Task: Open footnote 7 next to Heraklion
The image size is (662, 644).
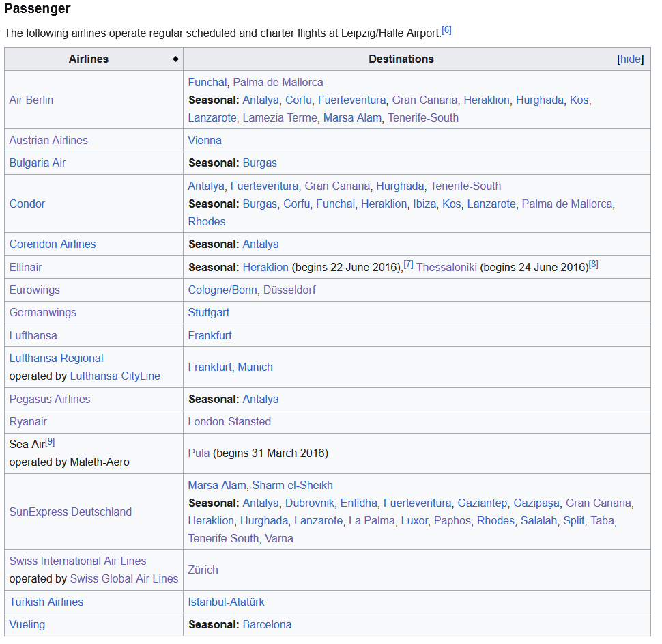Action: click(x=408, y=264)
